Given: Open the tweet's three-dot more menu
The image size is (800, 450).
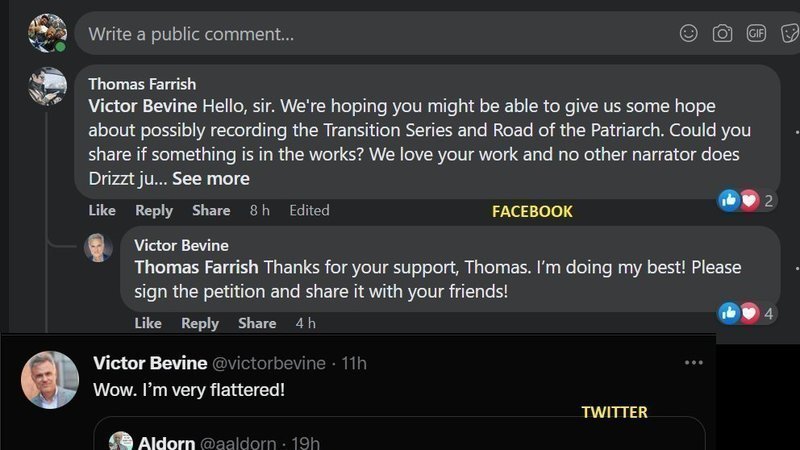Looking at the screenshot, I should 693,363.
